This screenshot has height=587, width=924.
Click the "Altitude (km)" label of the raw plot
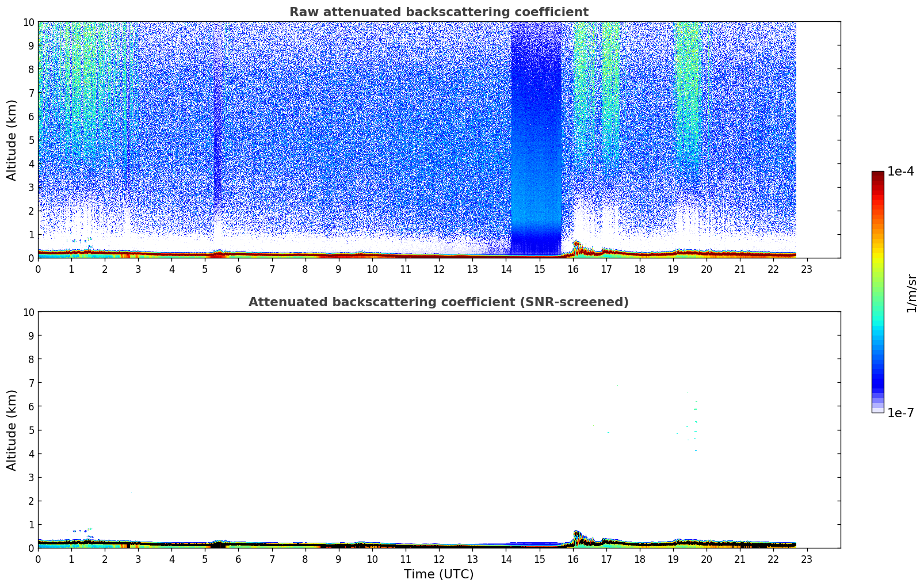click(12, 140)
